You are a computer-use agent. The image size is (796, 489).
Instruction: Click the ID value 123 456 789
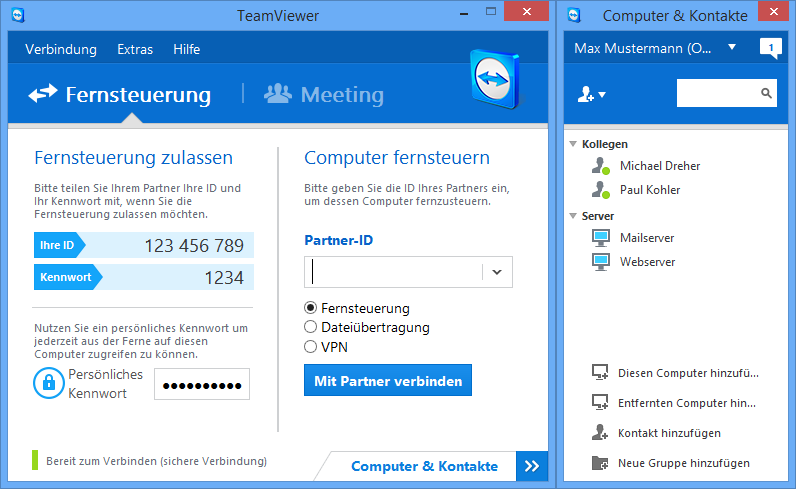coord(194,245)
